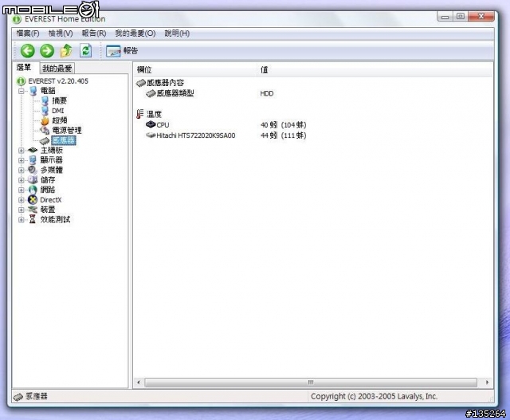Select 電源管理 in the tree

67,131
